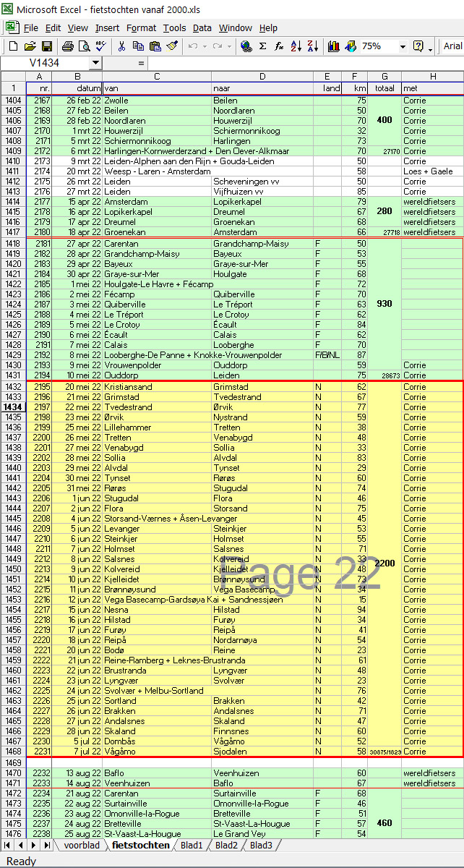464x868 pixels.
Task: Switch to the Blad1 sheet tab
Action: [192, 845]
